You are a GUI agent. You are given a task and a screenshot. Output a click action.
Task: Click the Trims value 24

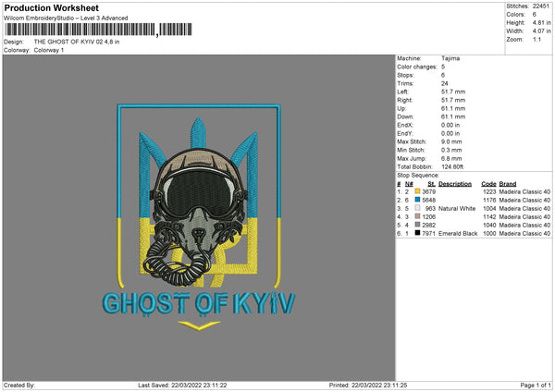point(445,83)
